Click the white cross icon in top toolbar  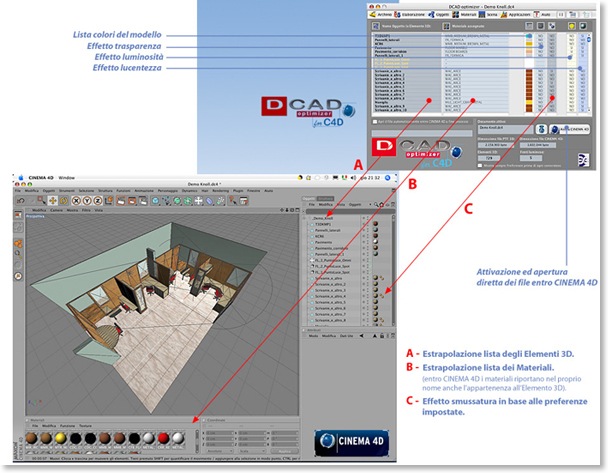coord(198,201)
